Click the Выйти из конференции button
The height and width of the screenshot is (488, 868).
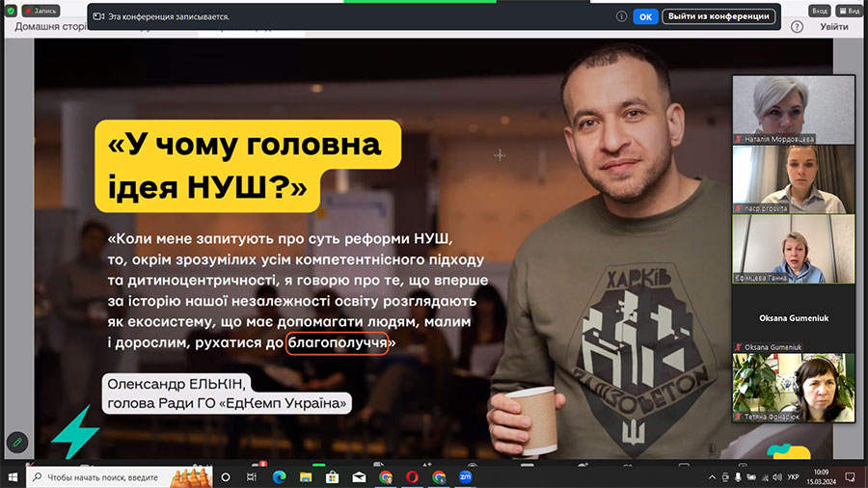click(x=719, y=16)
